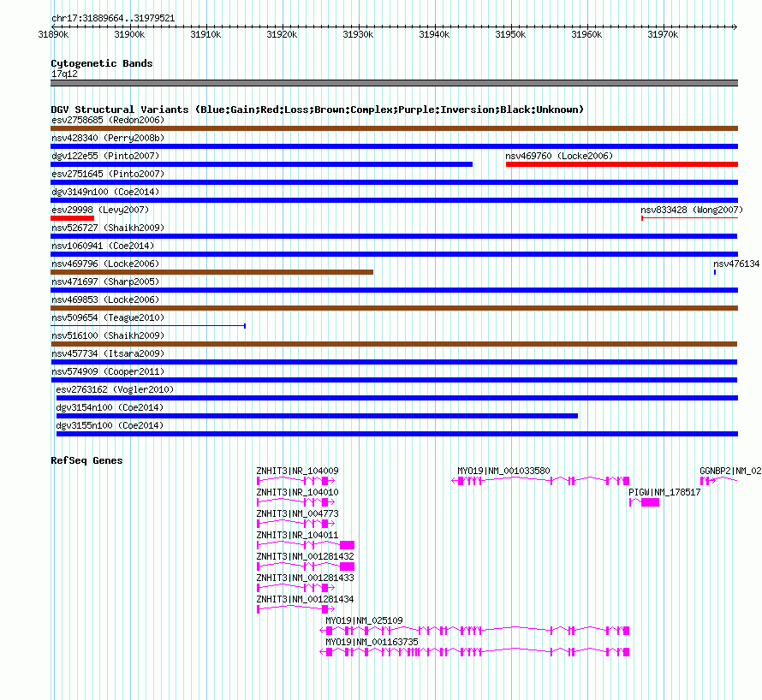Click the dgv122e55 (Pinto2007) blue gain bar
The height and width of the screenshot is (700, 762).
click(x=261, y=164)
